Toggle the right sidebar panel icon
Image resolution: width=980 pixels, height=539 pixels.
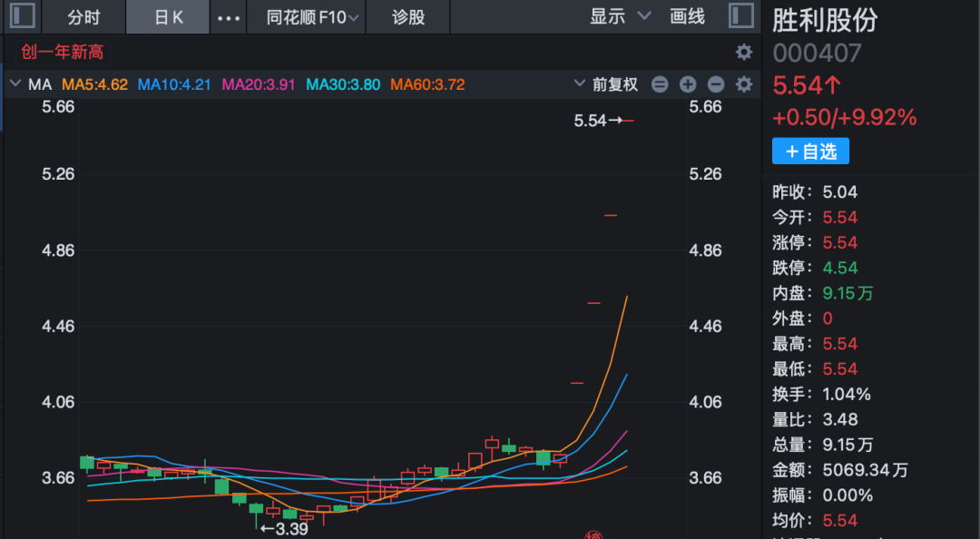coord(740,16)
